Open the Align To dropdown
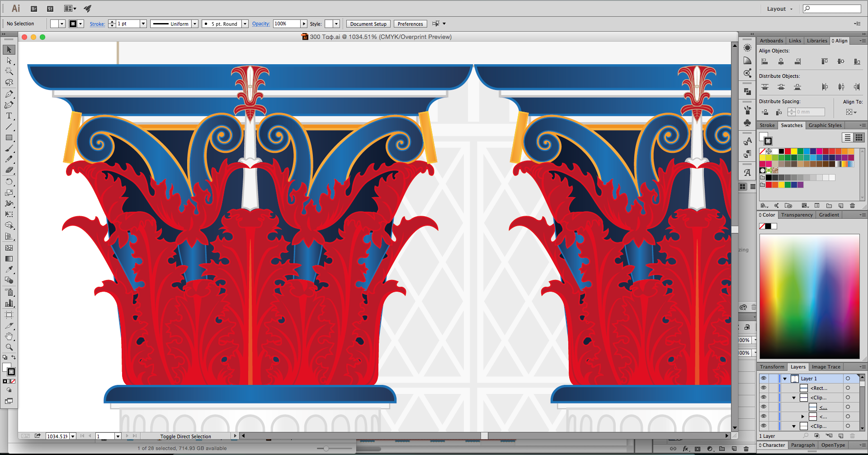The image size is (868, 455). (851, 112)
